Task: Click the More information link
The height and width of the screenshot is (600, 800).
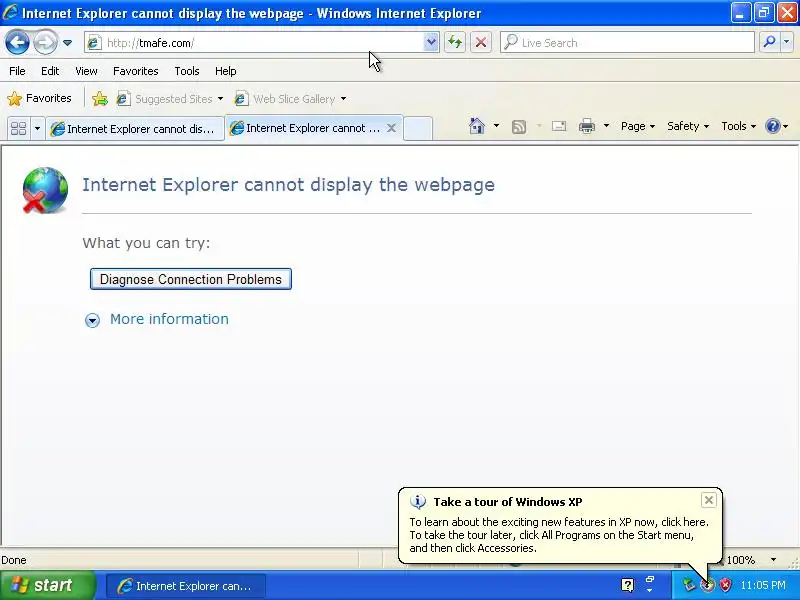Action: [169, 319]
